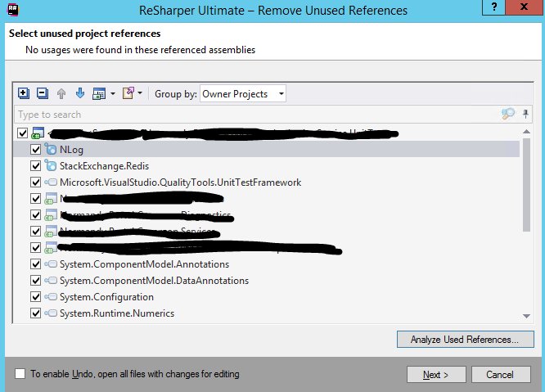Click the UnitTestFramework assembly reference icon
This screenshot has width=545, height=392.
(51, 182)
